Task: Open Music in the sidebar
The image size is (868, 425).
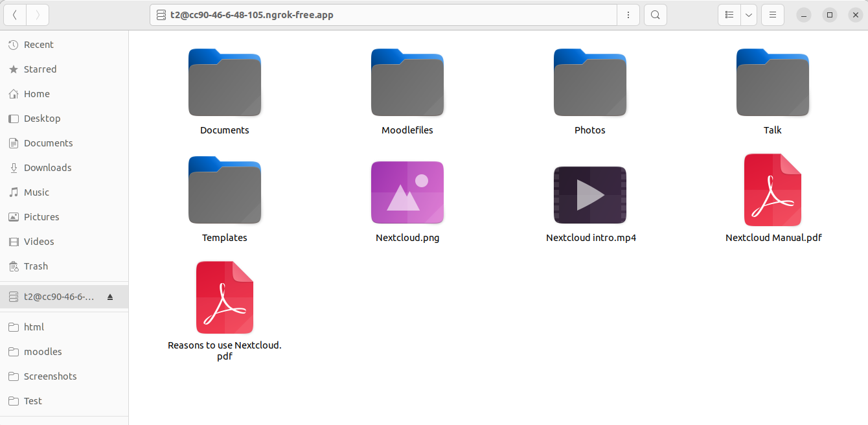Action: click(64, 192)
